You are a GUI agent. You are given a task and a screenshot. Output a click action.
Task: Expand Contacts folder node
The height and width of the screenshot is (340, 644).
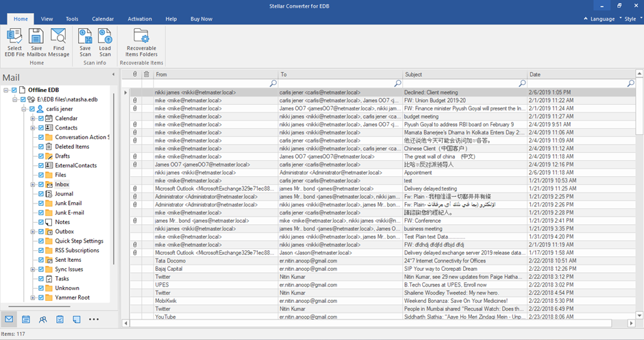pos(33,128)
